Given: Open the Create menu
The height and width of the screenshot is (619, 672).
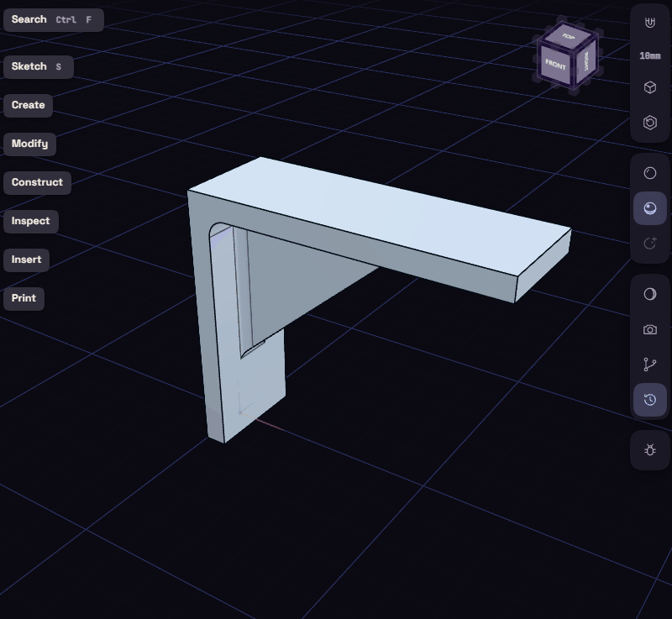Looking at the screenshot, I should tap(29, 105).
